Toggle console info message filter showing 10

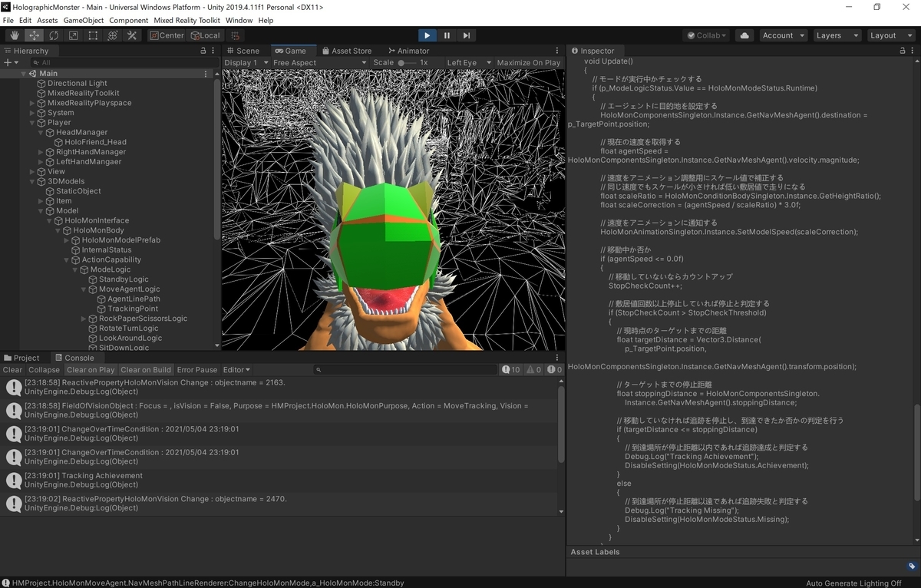[x=511, y=370]
